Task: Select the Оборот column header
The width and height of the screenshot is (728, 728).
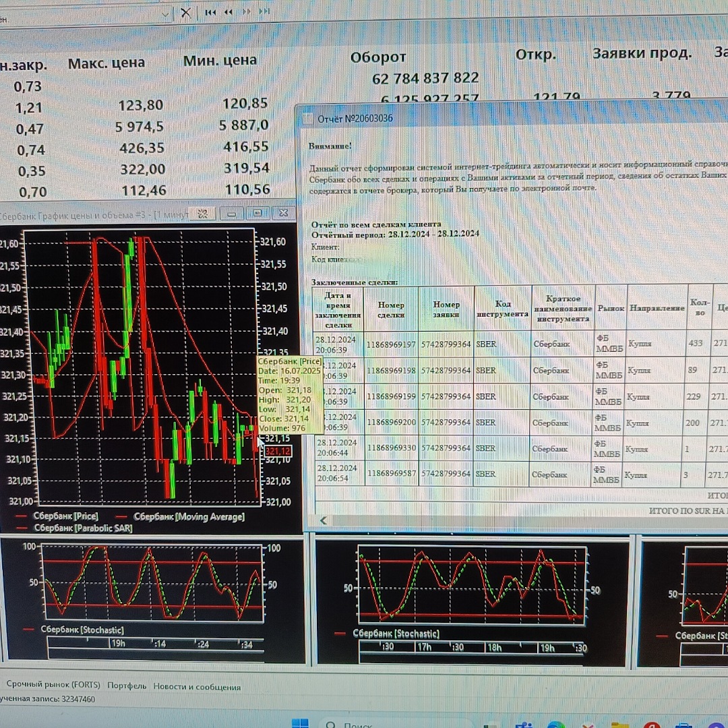Action: click(x=378, y=57)
